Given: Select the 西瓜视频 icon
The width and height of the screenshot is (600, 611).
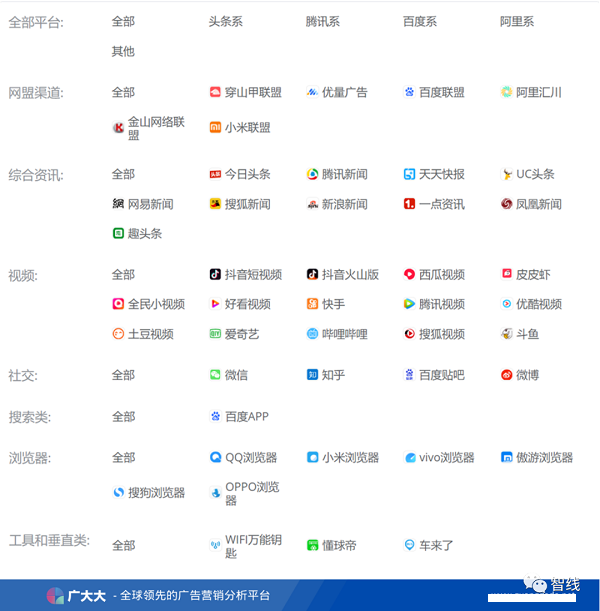Looking at the screenshot, I should coord(409,274).
